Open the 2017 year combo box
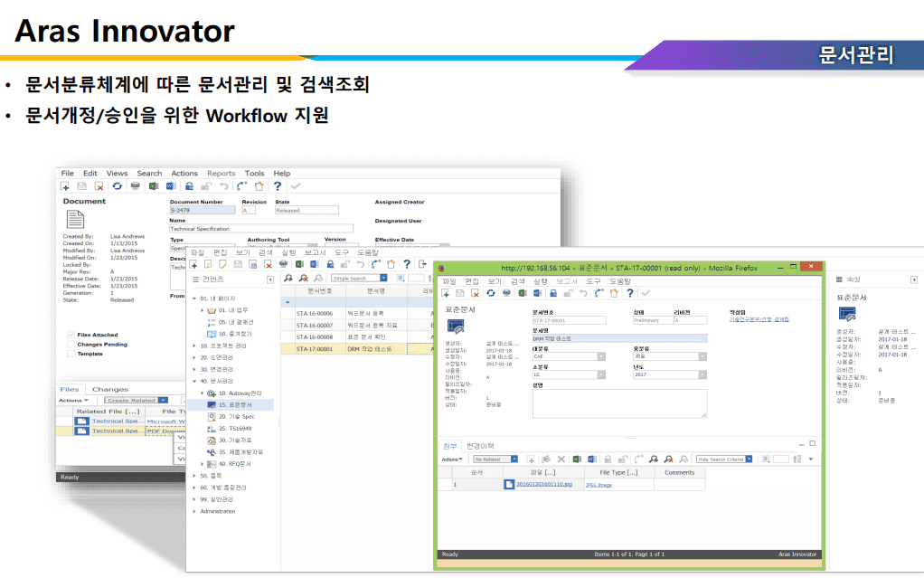This screenshot has height=578, width=924. point(703,375)
